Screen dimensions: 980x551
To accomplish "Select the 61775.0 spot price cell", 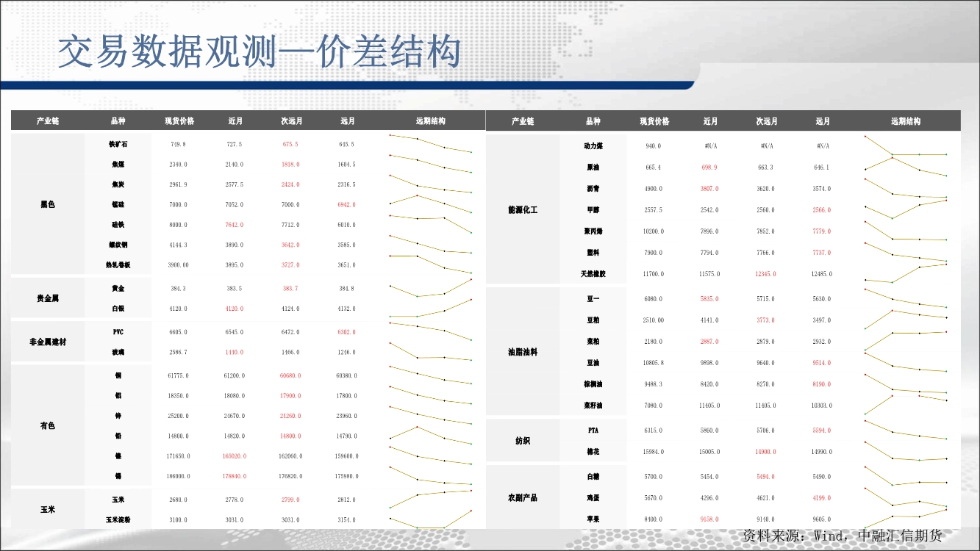I will click(178, 375).
